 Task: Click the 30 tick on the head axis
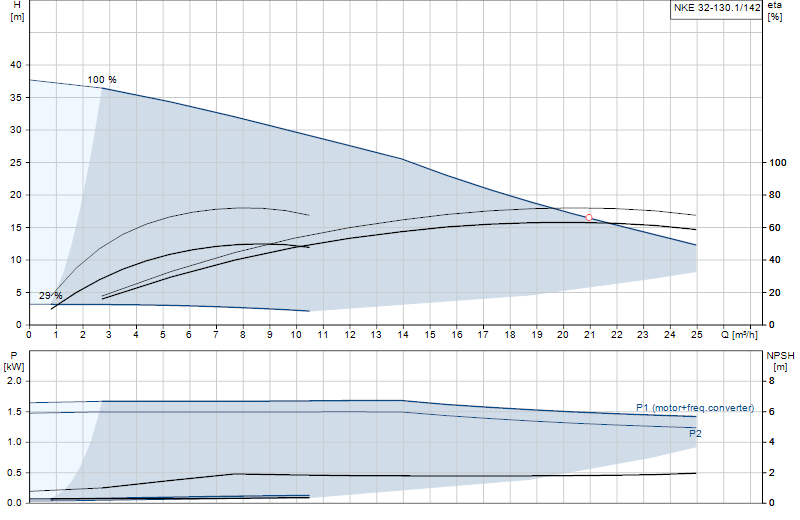[x=16, y=130]
